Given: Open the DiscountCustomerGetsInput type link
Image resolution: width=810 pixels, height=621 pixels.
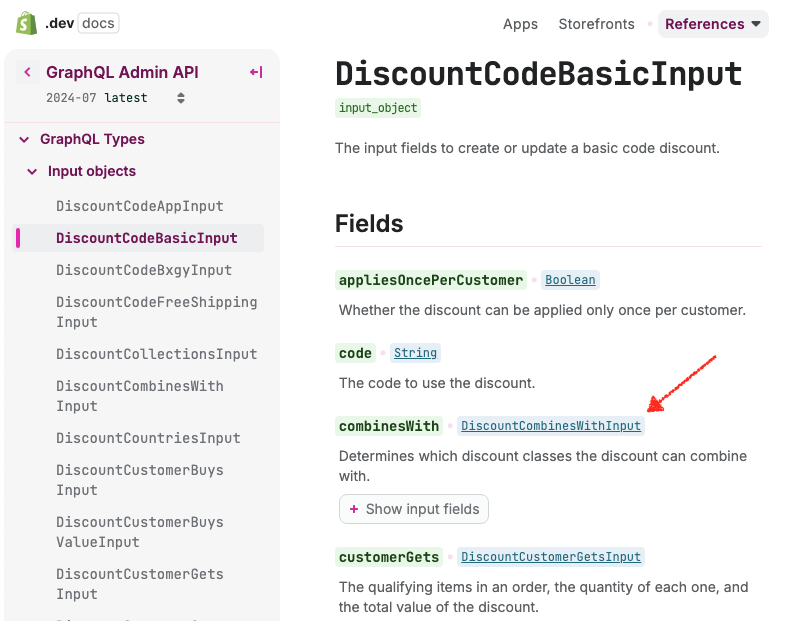Looking at the screenshot, I should tap(551, 557).
